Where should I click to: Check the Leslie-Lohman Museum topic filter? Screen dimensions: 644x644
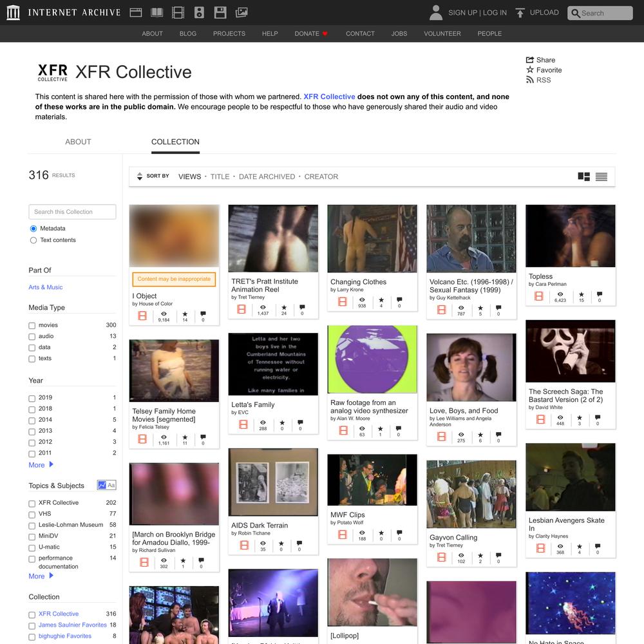tap(32, 526)
